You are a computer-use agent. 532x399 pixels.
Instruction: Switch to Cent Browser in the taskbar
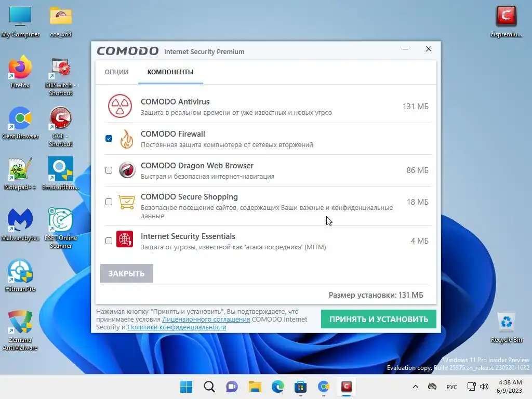click(323, 387)
